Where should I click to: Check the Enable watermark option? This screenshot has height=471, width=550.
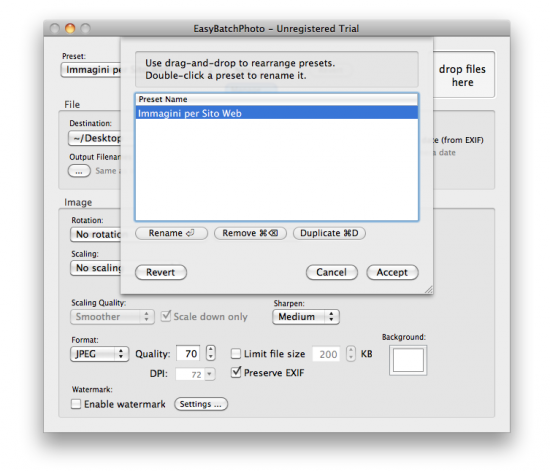tap(76, 404)
